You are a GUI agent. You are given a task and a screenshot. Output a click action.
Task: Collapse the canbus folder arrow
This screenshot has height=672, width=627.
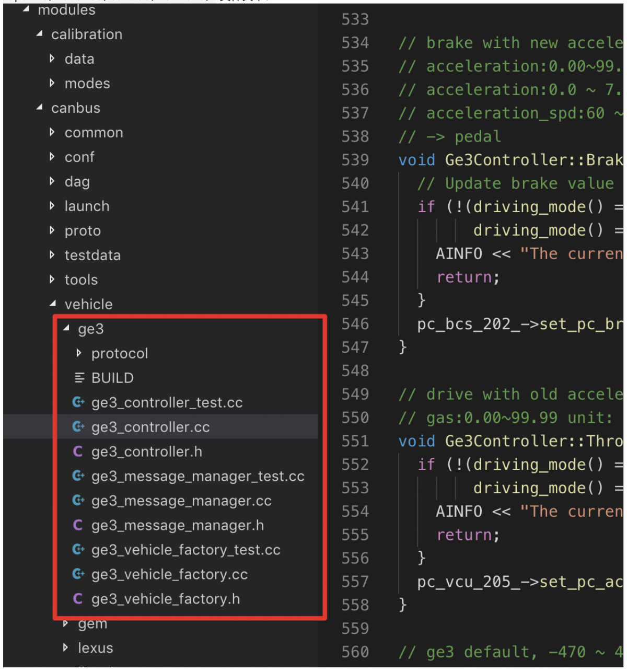point(40,108)
